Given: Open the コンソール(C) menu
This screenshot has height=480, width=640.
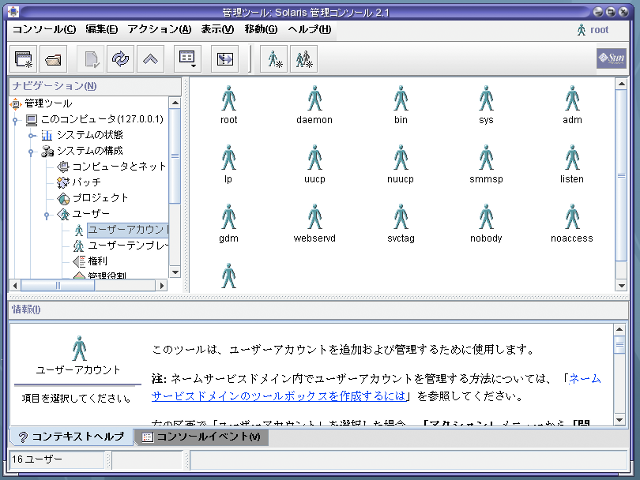Looking at the screenshot, I should pos(44,29).
